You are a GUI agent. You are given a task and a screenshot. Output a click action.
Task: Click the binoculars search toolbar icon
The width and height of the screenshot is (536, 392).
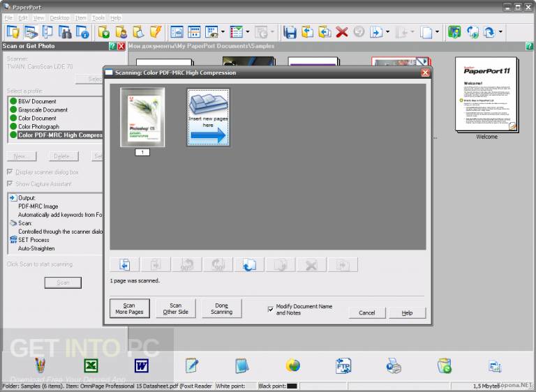pos(65,33)
